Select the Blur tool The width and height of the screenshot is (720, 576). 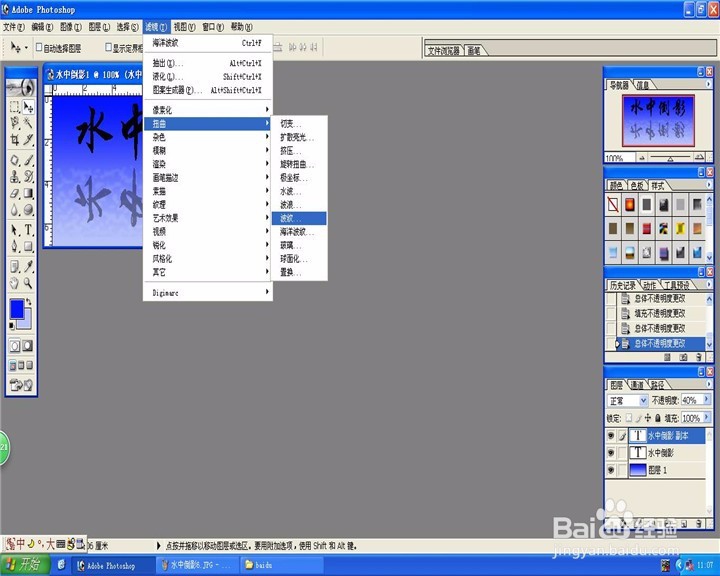15,209
